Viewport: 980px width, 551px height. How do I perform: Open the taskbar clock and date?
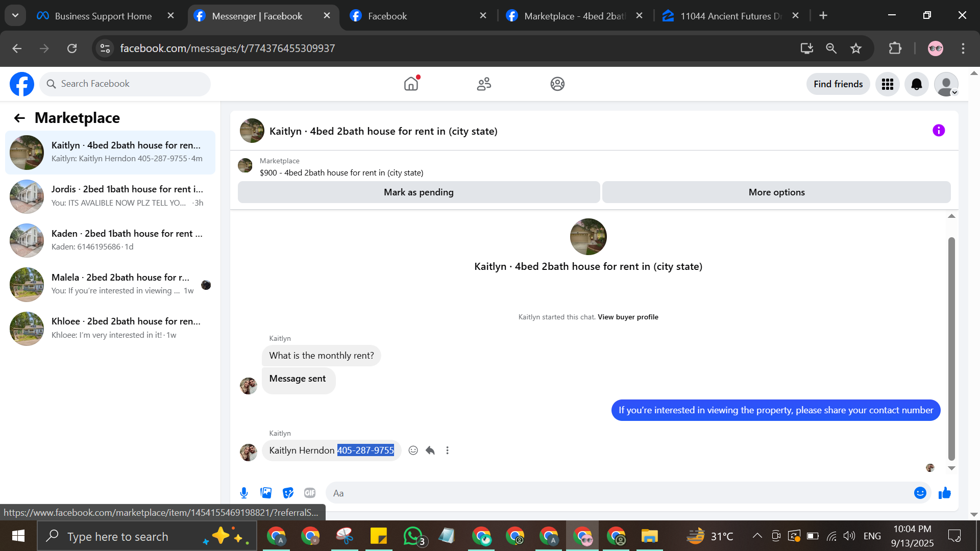[x=913, y=536]
